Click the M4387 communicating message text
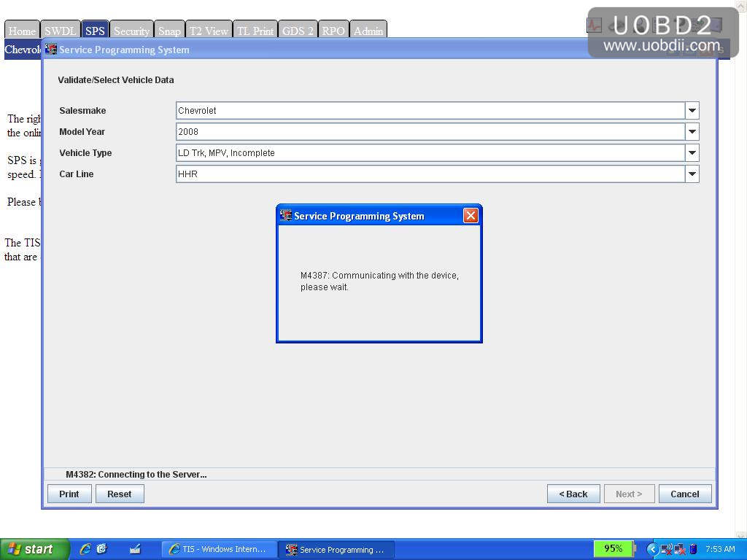 (x=379, y=281)
